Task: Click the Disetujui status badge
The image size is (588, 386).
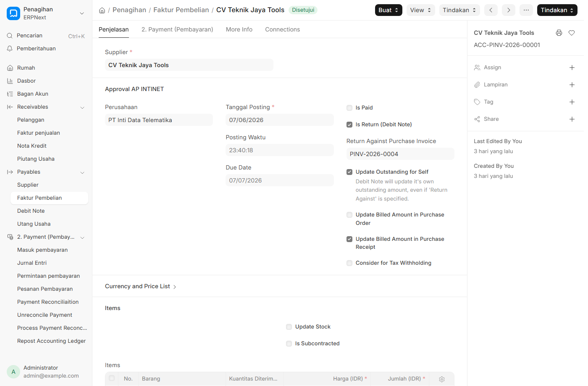Action: point(303,10)
